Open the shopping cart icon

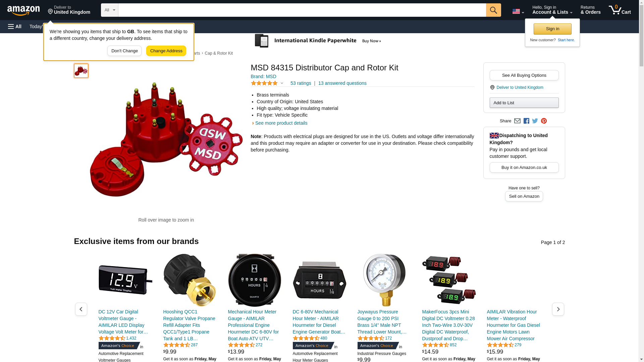[x=620, y=10]
